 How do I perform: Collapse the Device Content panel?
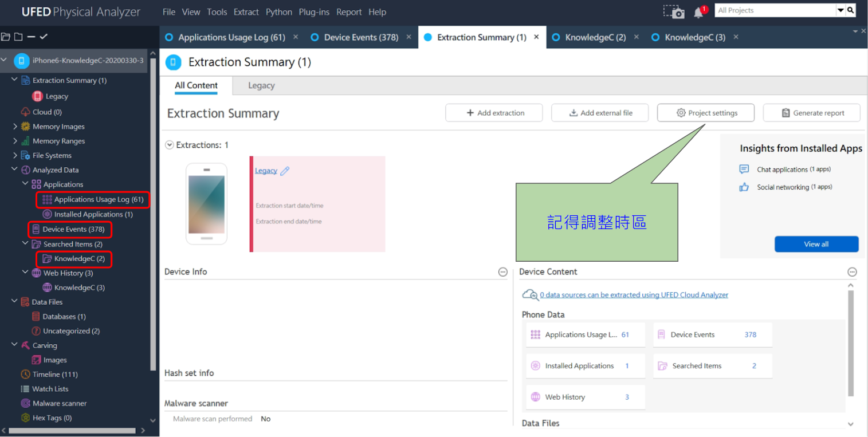point(852,272)
